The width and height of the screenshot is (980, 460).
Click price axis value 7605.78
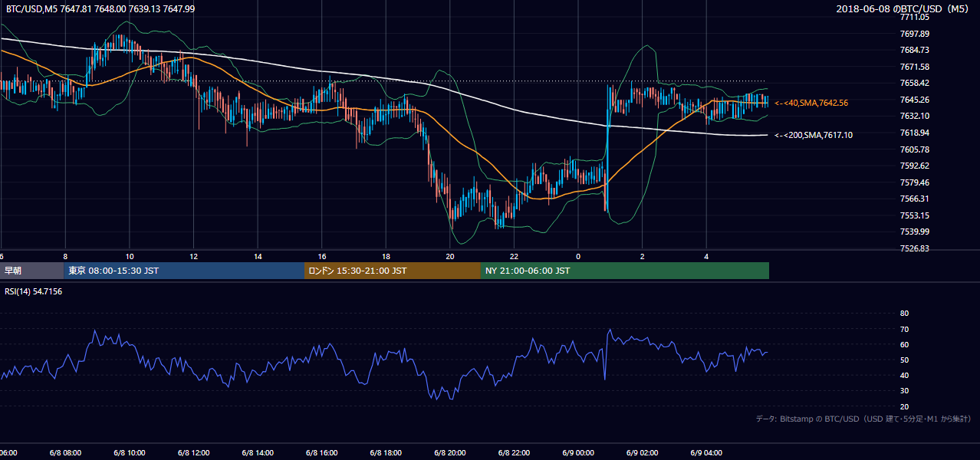[914, 149]
